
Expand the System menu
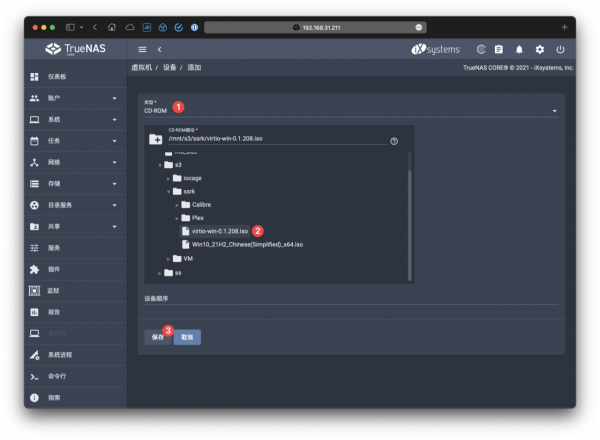pos(75,120)
